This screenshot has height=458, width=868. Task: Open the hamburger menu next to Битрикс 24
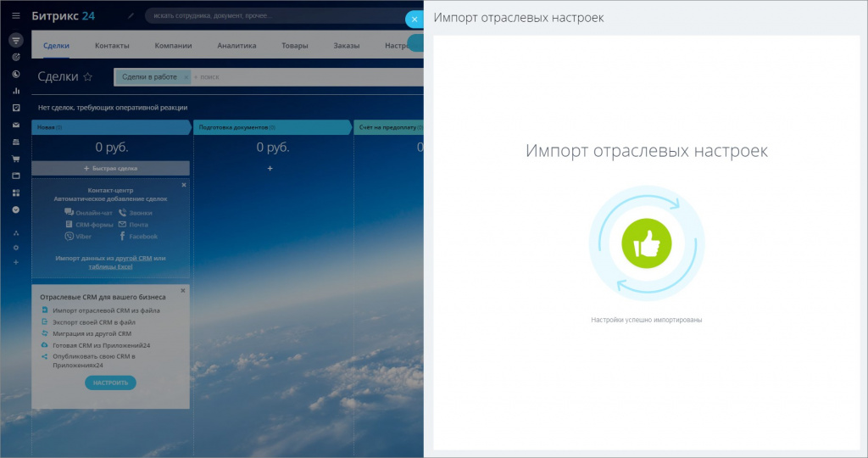[16, 16]
